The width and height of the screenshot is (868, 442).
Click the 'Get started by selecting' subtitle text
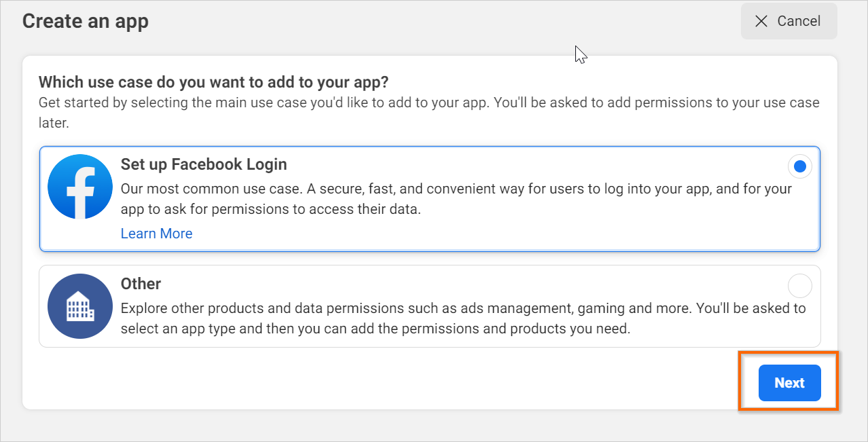point(429,103)
